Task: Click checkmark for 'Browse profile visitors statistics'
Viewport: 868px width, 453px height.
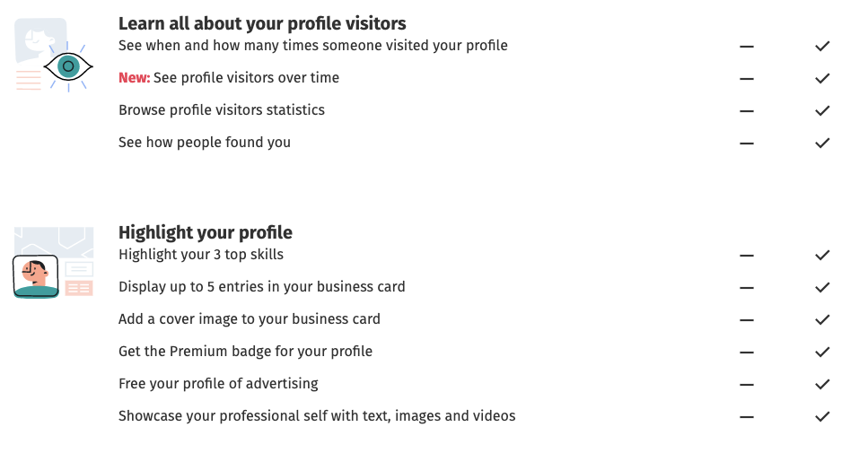Action: (x=822, y=110)
